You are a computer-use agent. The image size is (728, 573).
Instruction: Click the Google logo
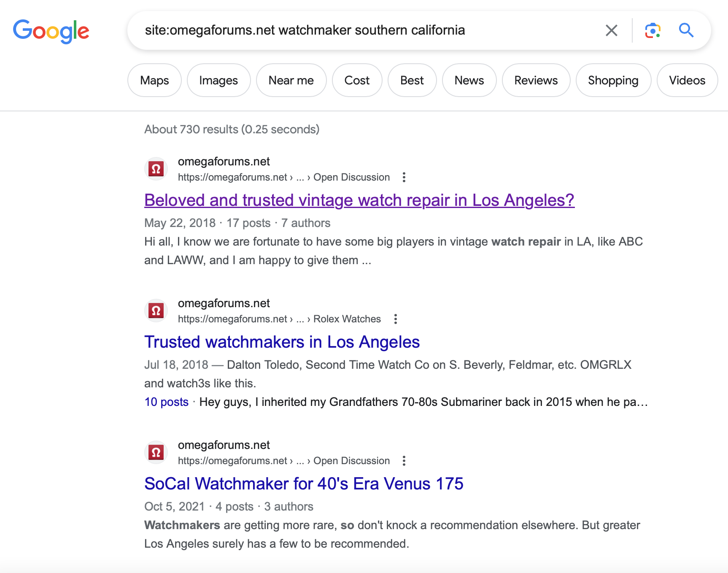[x=51, y=31]
